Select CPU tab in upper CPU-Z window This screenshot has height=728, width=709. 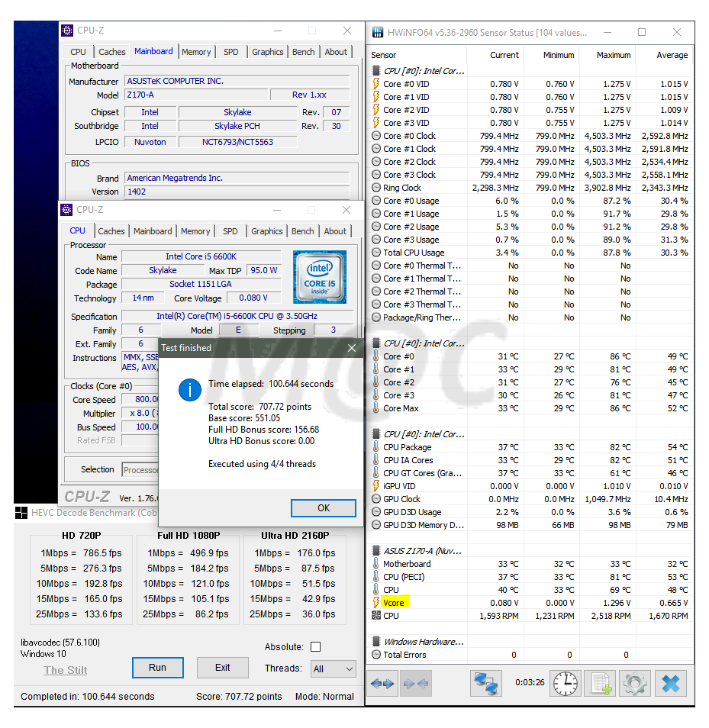[78, 52]
